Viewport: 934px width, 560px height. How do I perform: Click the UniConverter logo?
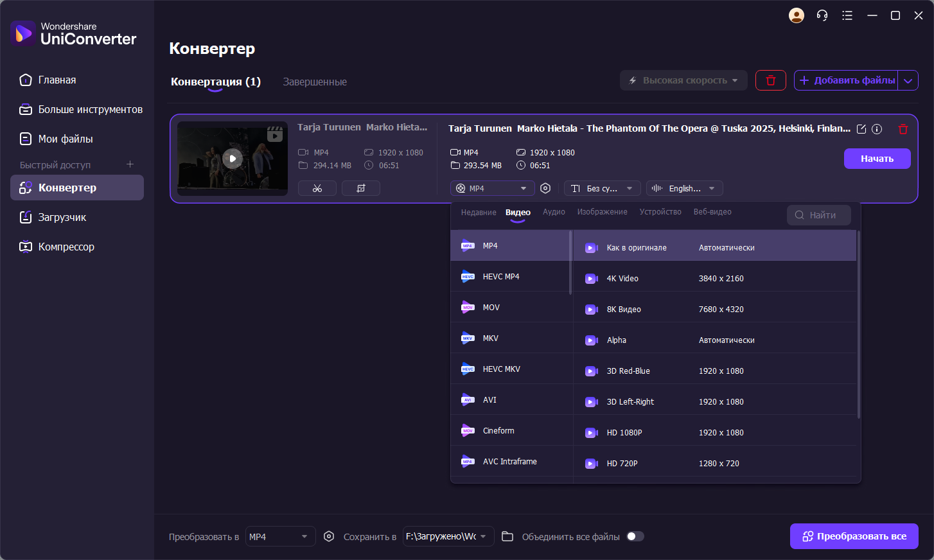[73, 33]
